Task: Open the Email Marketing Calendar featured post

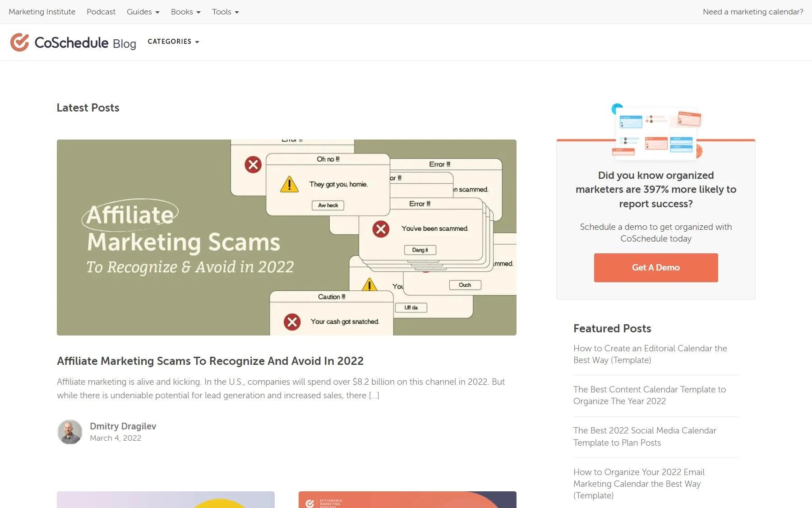Action: coord(639,484)
